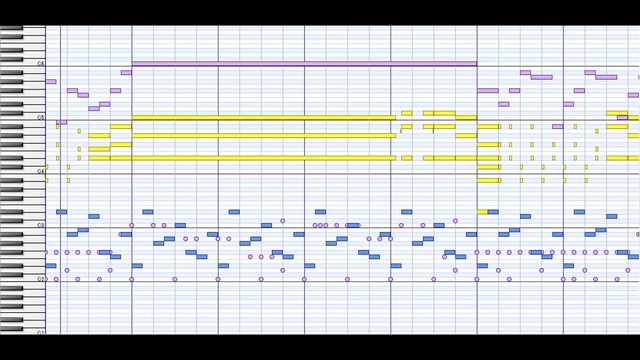Image resolution: width=640 pixels, height=360 pixels.
Task: Select the purple note just before the long C6 note
Action: click(x=126, y=73)
